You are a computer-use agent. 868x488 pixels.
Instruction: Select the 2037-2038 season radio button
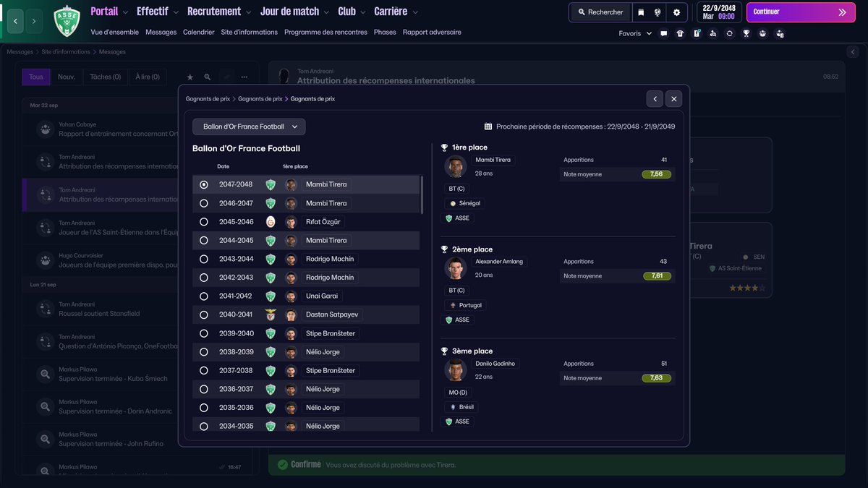204,370
